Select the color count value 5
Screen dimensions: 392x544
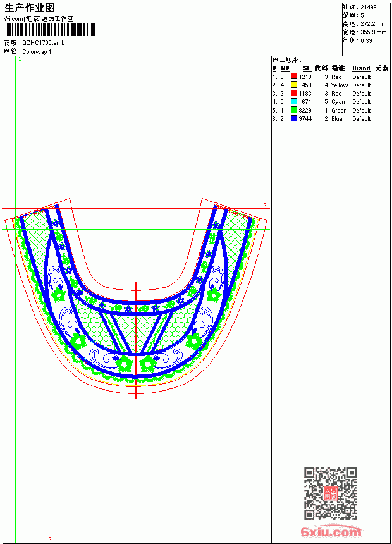[x=362, y=16]
